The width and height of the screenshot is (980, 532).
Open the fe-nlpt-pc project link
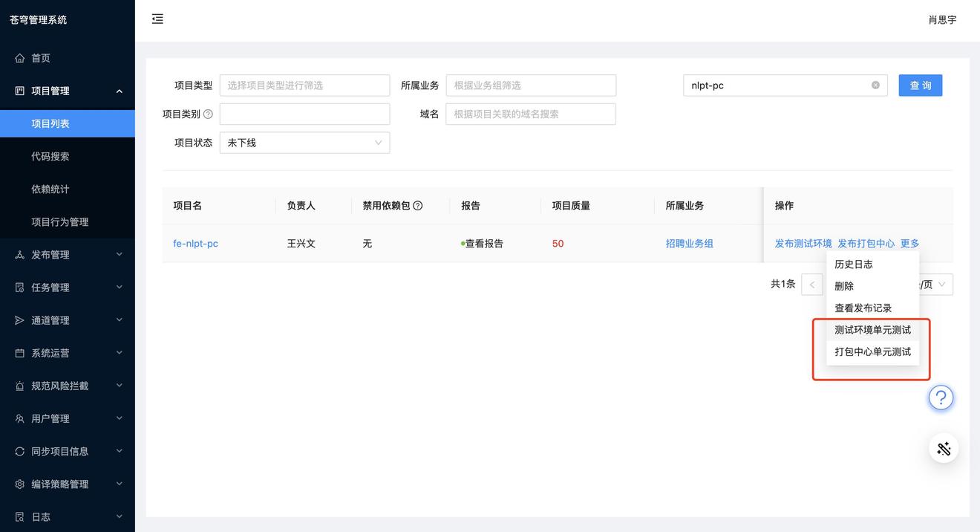point(195,244)
